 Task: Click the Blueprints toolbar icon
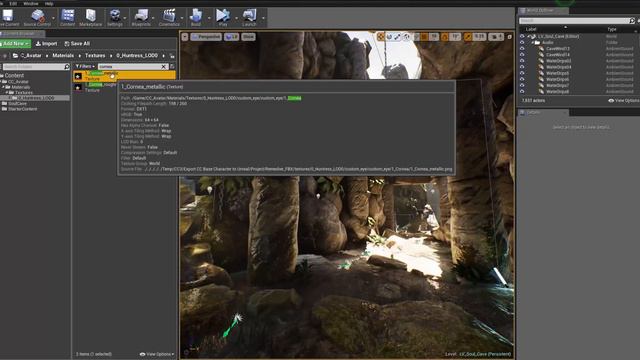coord(141,16)
